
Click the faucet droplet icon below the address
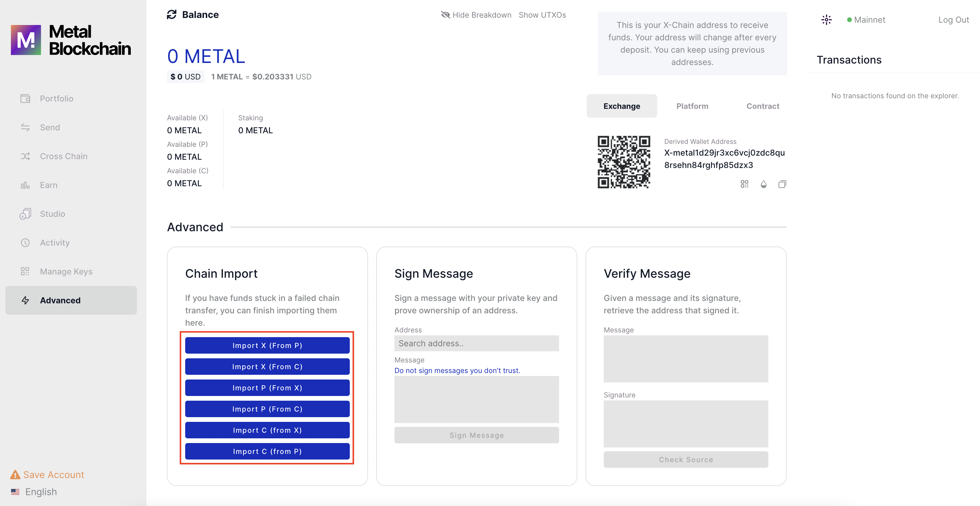[763, 184]
